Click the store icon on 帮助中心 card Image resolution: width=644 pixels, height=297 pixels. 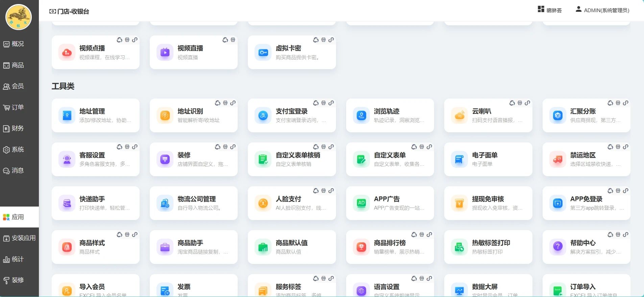[618, 235]
